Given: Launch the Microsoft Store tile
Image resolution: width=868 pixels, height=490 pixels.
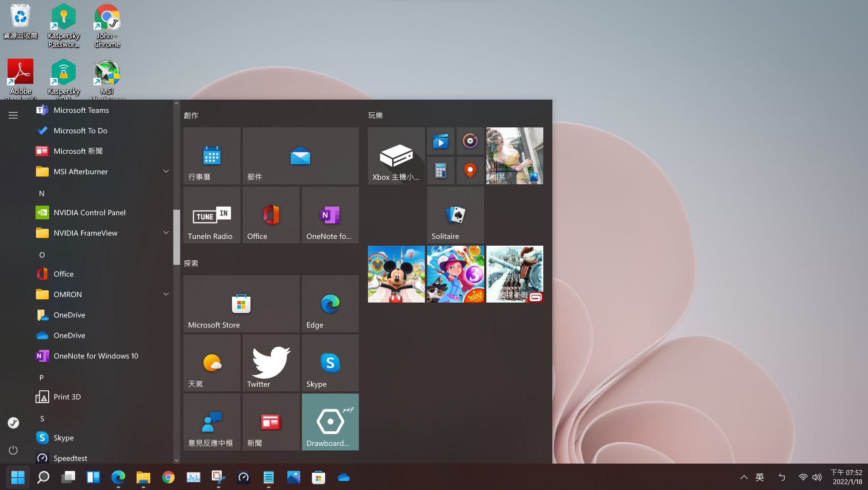Looking at the screenshot, I should [241, 303].
